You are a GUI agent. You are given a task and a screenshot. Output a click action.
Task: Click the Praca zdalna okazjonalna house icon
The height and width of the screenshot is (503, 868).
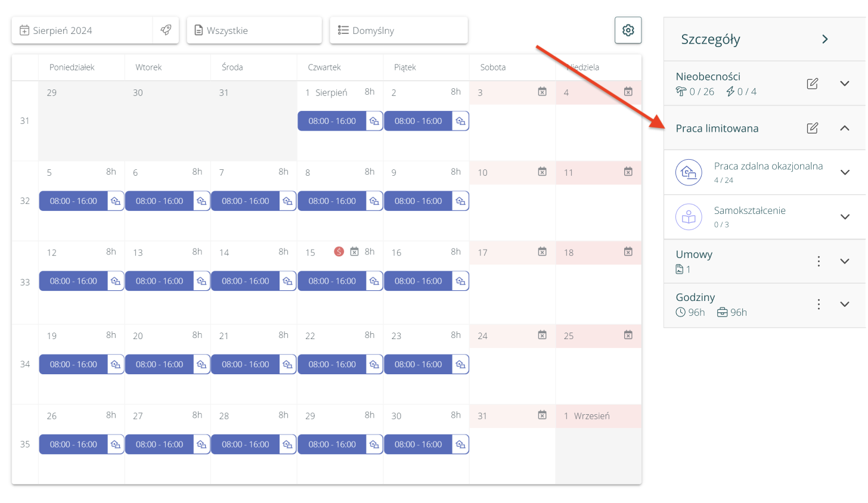tap(689, 172)
